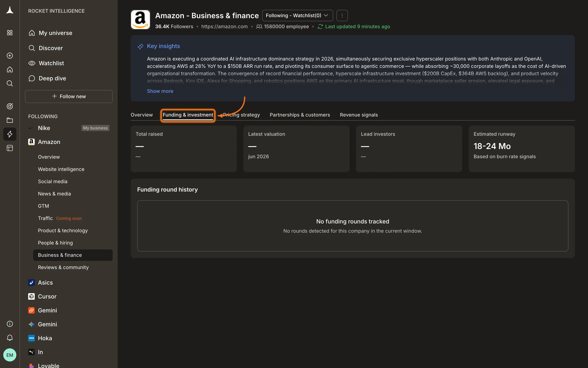
Task: Click the home icon in left rail
Action: (x=10, y=70)
